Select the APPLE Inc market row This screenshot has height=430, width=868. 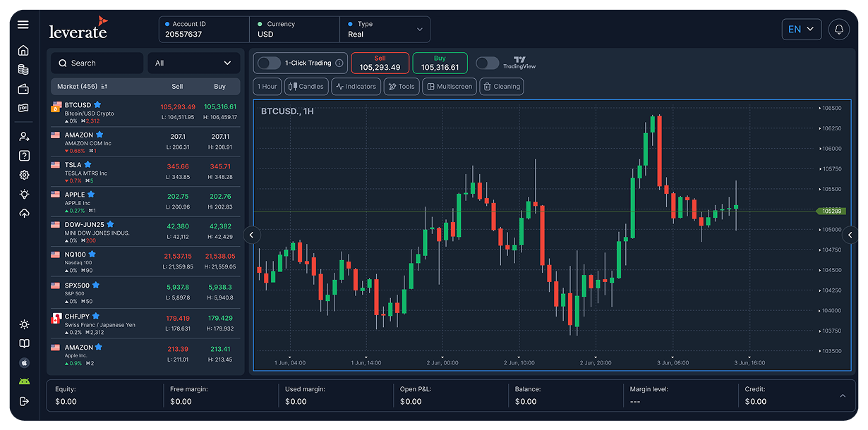[145, 202]
